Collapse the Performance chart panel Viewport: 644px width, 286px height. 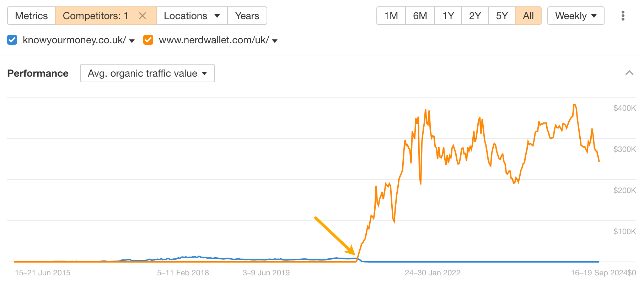[629, 73]
